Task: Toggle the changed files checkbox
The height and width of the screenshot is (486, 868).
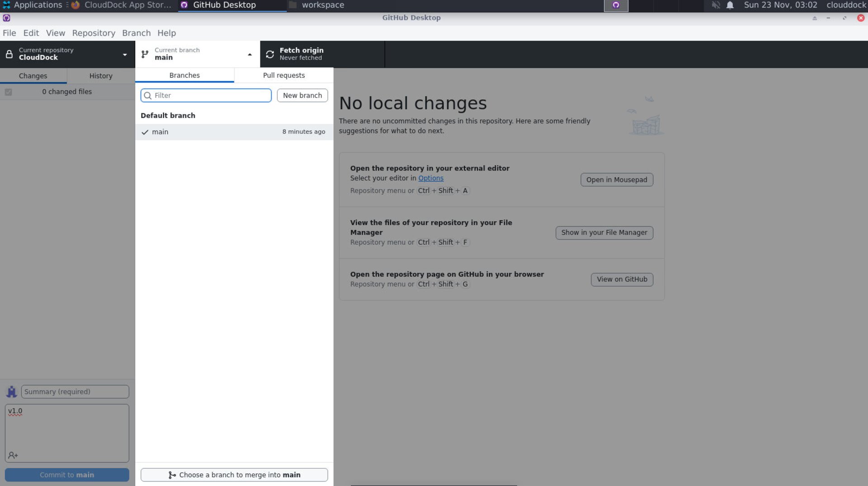Action: click(8, 91)
